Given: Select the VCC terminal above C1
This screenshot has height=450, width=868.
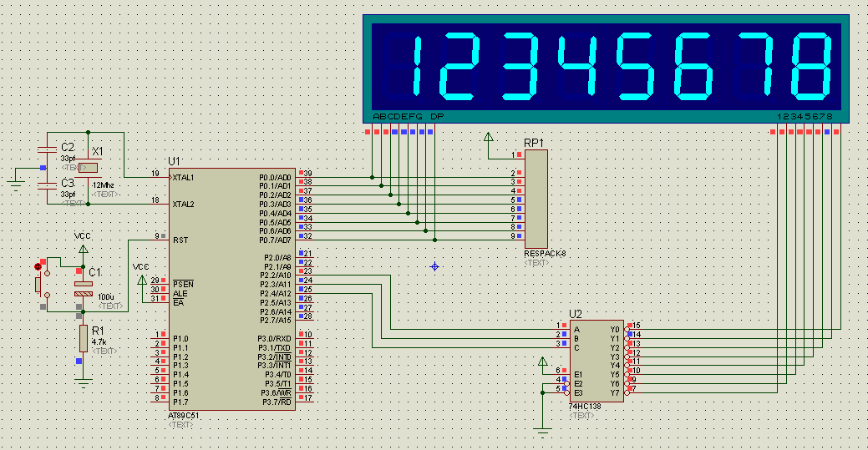Looking at the screenshot, I should (83, 249).
